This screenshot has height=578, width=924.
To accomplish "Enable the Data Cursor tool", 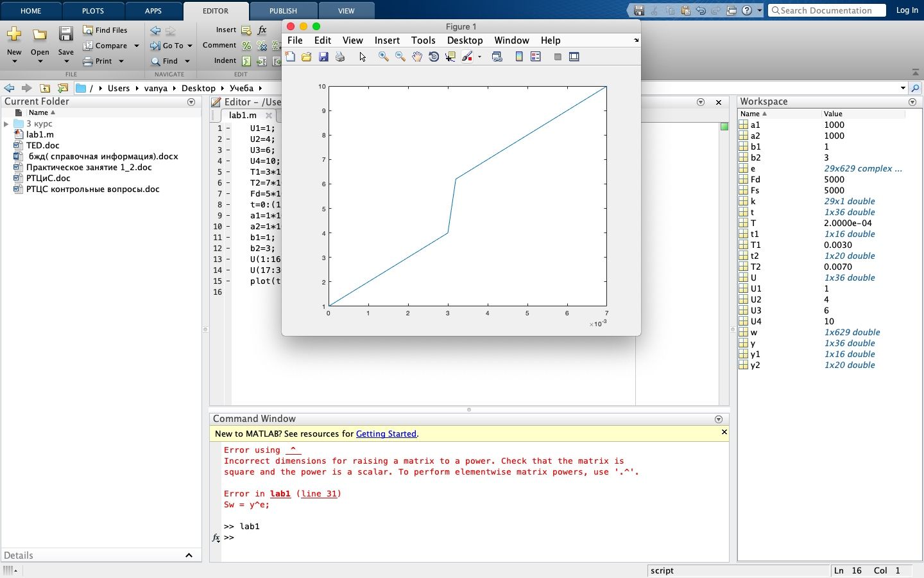I will [450, 57].
